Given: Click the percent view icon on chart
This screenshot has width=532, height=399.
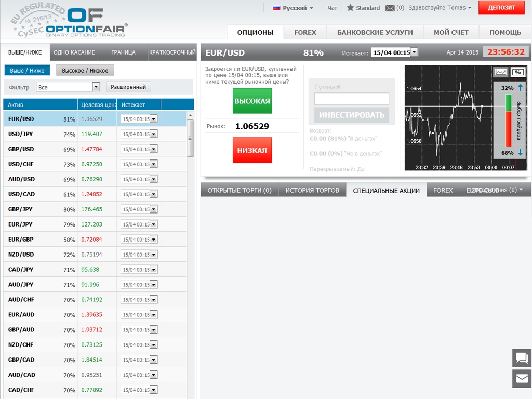Looking at the screenshot, I should 517,72.
